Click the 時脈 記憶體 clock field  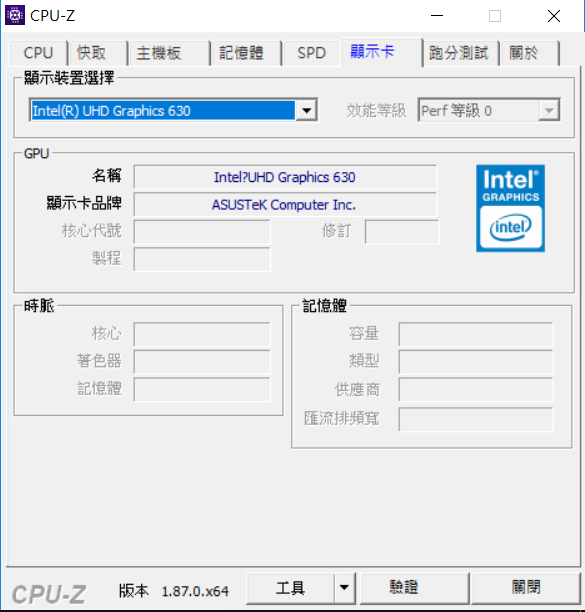tap(202, 389)
